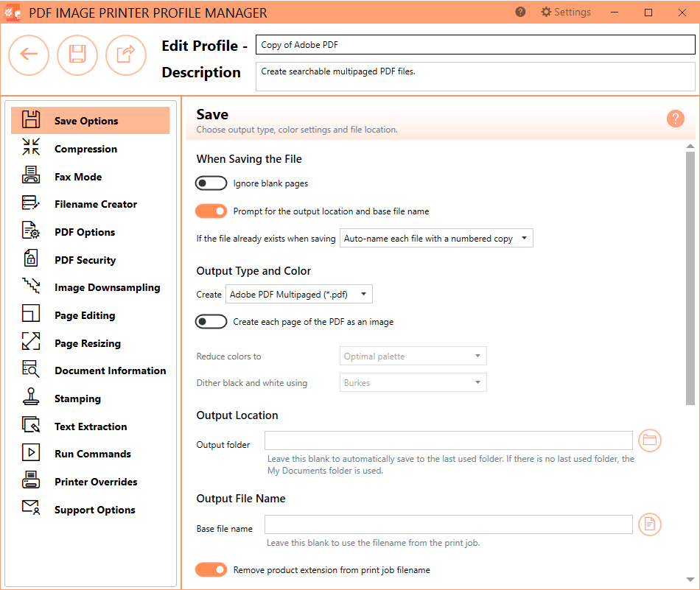
Task: Open the Reduce colors to dropdown
Action: click(x=413, y=357)
